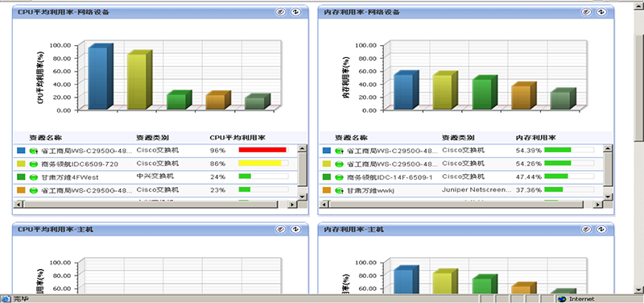Open 甘肃万维4FWest resource entry
This screenshot has width=644, height=303.
click(x=70, y=177)
